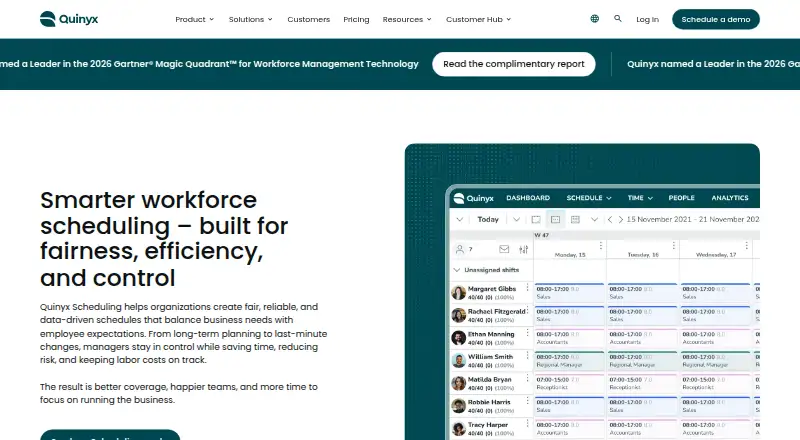Click Matilda Bryan name
The width and height of the screenshot is (800, 440).
489,380
